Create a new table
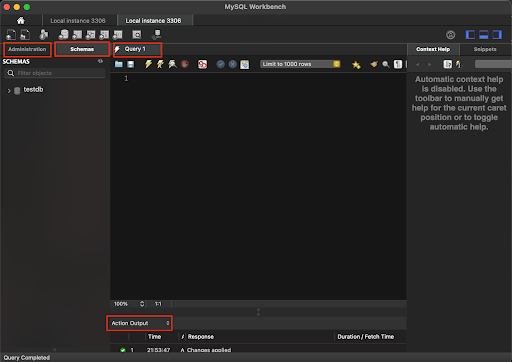512x362 pixels. pyautogui.click(x=77, y=34)
